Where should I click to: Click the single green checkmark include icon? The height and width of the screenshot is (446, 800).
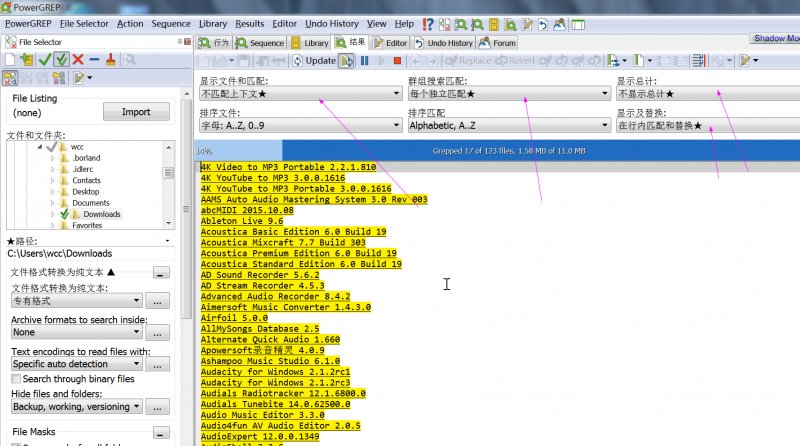(x=44, y=60)
